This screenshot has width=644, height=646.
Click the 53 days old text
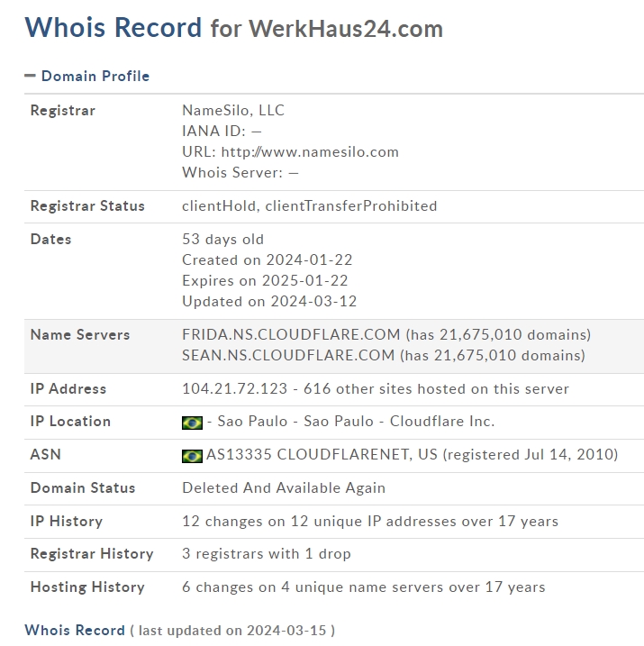[x=222, y=240]
